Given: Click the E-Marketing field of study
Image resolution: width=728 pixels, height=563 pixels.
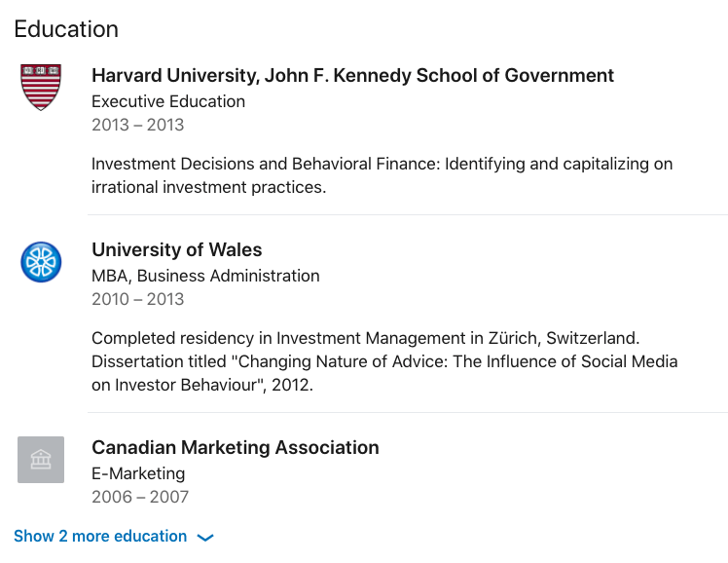Looking at the screenshot, I should click(x=138, y=473).
